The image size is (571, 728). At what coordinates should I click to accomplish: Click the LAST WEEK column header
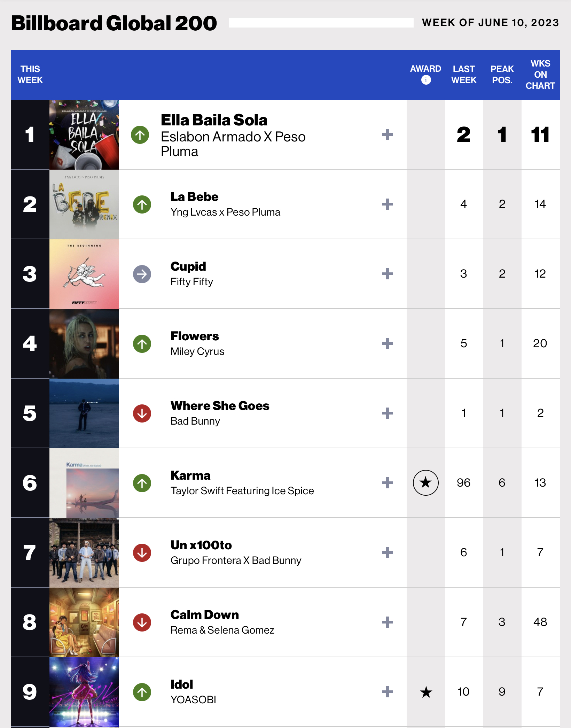(x=464, y=75)
